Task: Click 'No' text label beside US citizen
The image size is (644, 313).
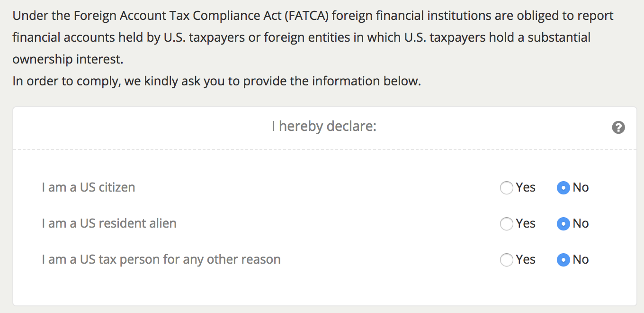Action: (581, 187)
